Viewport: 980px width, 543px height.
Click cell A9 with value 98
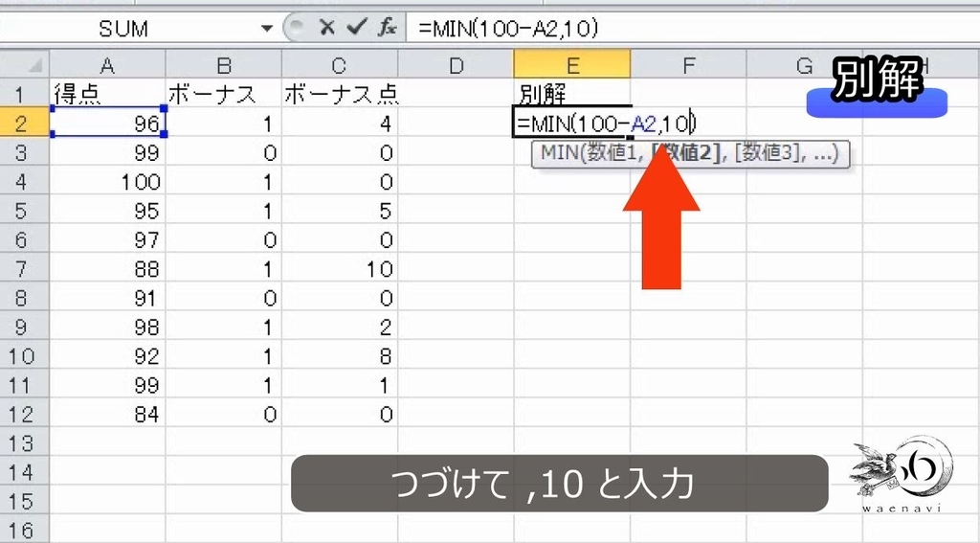(107, 328)
